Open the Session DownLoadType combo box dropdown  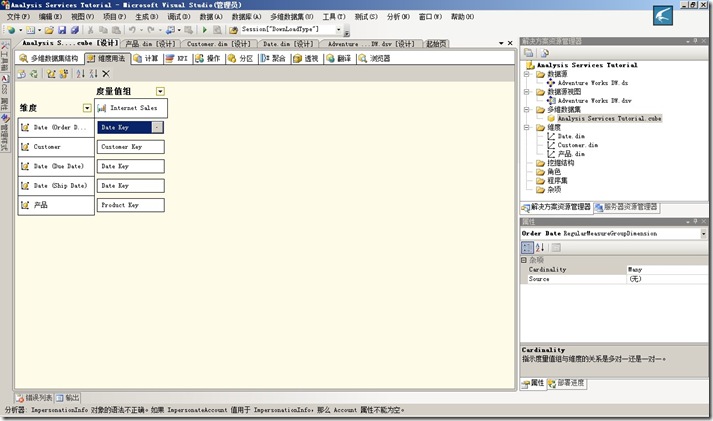(338, 30)
